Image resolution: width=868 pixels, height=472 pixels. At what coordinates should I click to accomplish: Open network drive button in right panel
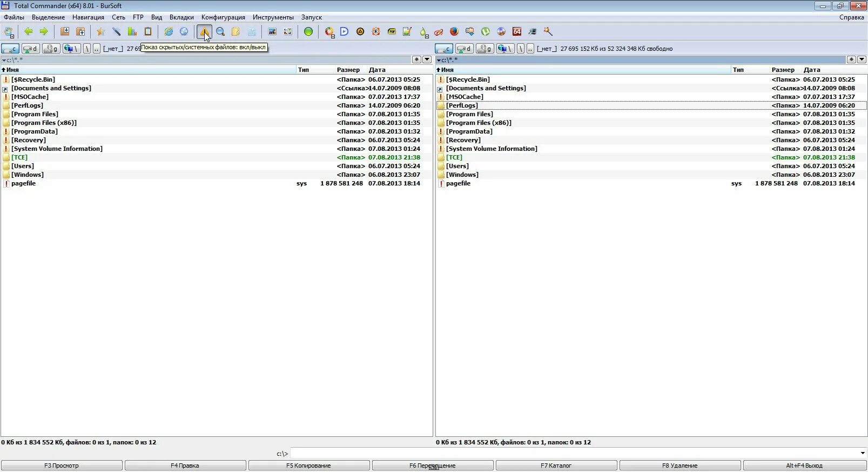coord(506,49)
